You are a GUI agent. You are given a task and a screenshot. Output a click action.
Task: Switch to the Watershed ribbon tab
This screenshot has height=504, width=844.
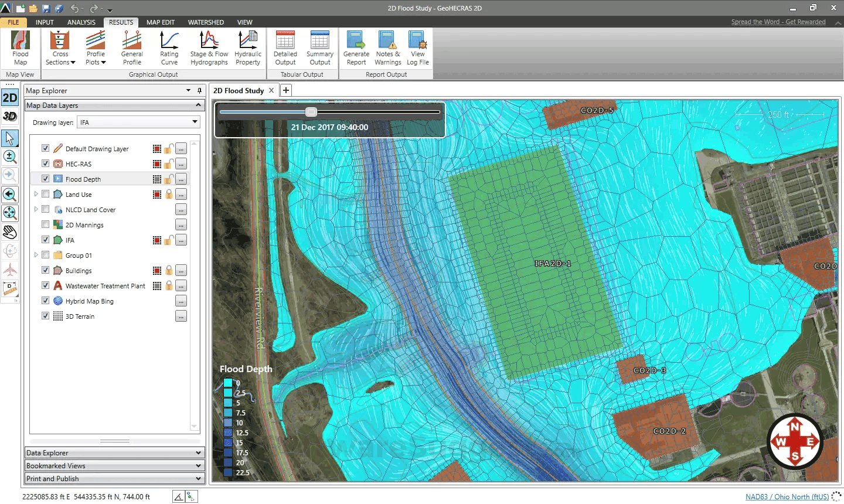(x=206, y=22)
